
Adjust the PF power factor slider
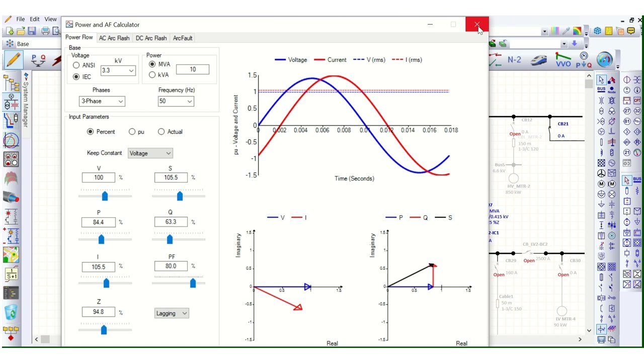[x=193, y=284]
